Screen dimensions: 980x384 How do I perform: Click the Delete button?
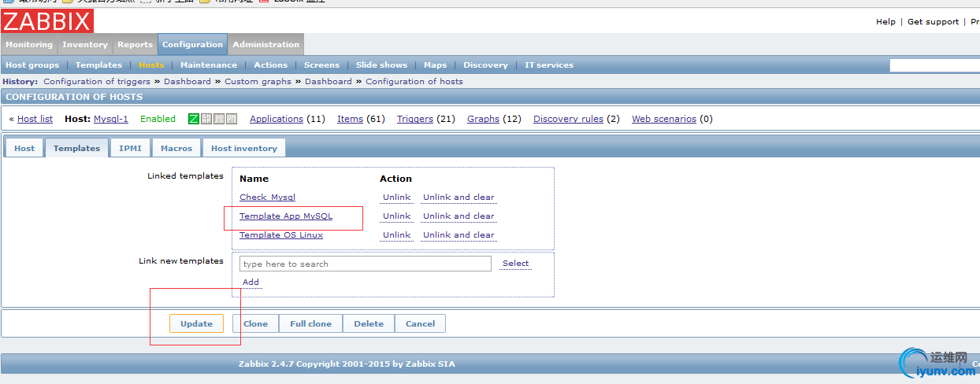coord(369,323)
